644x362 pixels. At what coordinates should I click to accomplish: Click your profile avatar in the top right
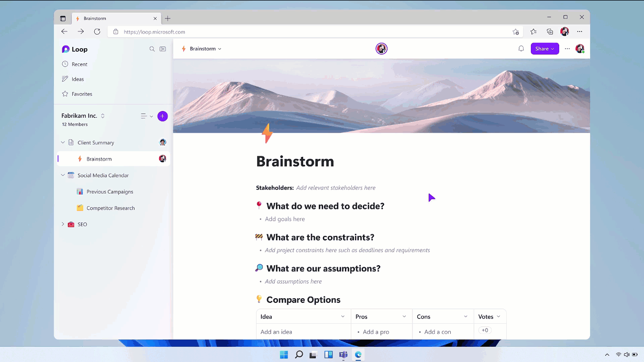pyautogui.click(x=580, y=48)
